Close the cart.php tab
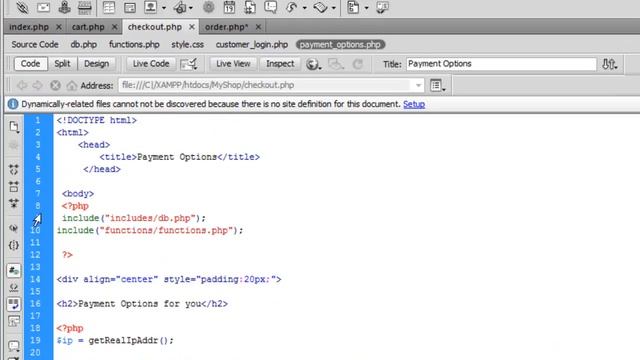This screenshot has width=640, height=360. pyautogui.click(x=115, y=27)
